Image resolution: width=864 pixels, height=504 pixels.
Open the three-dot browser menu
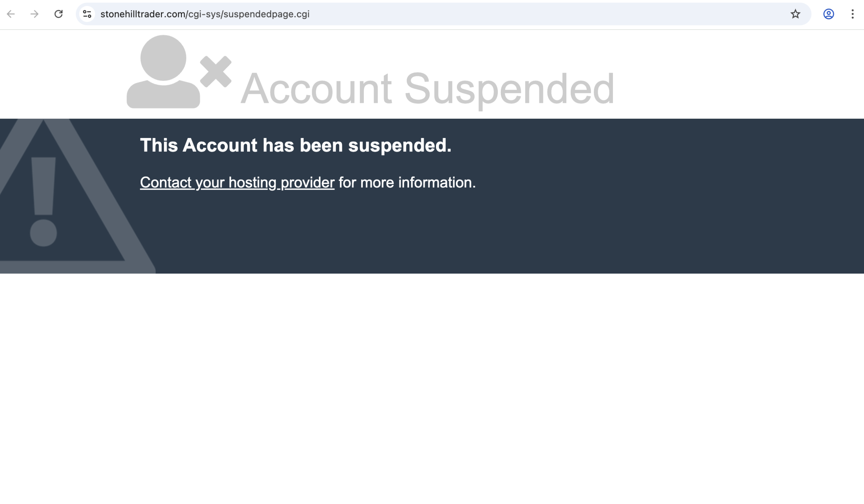pyautogui.click(x=852, y=14)
